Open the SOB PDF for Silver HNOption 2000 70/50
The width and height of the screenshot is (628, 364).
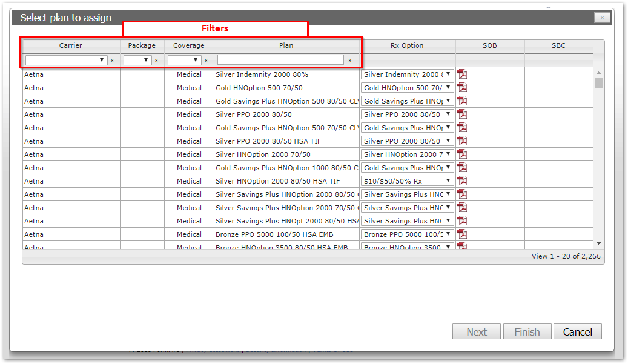[463, 154]
